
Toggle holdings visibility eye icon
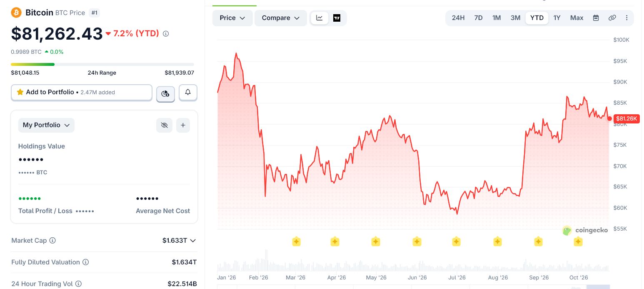164,125
